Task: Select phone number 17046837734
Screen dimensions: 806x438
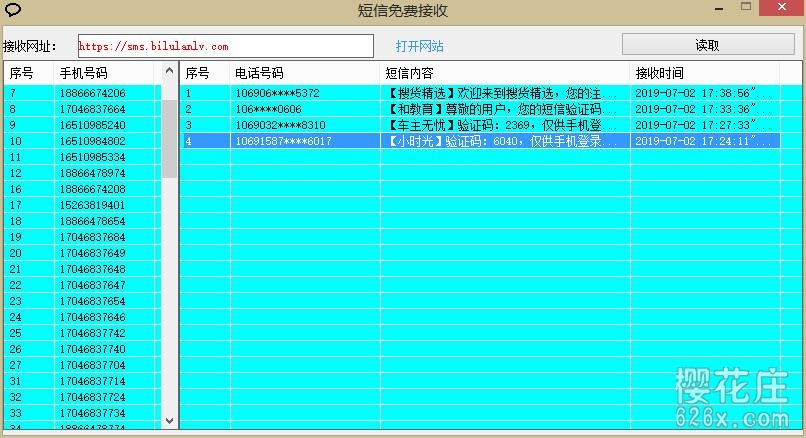Action: click(x=93, y=413)
